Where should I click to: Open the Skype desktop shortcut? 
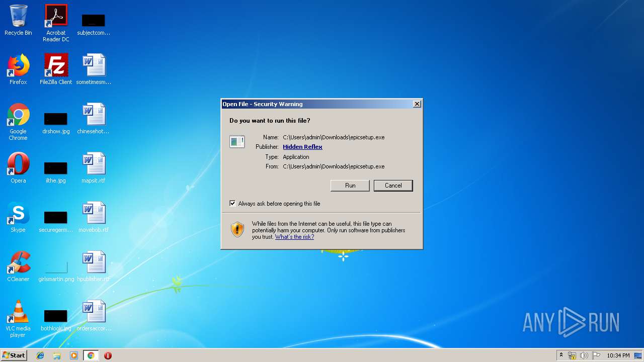pos(18,217)
